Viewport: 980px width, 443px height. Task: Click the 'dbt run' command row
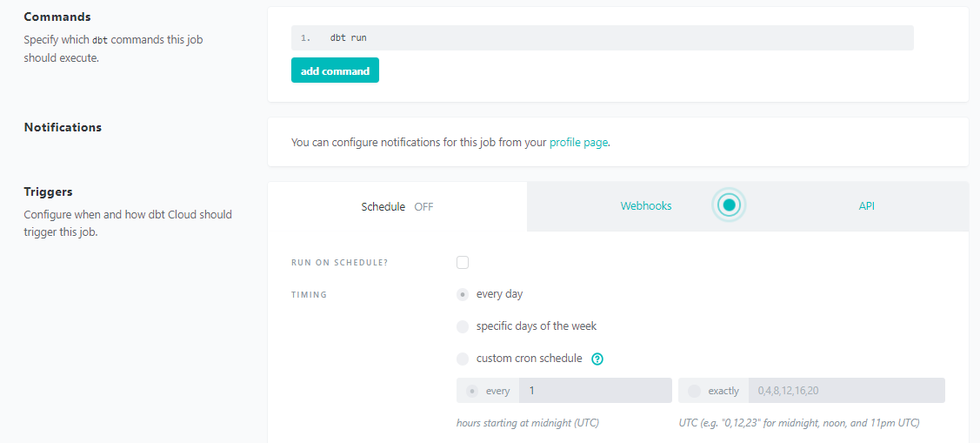[602, 37]
